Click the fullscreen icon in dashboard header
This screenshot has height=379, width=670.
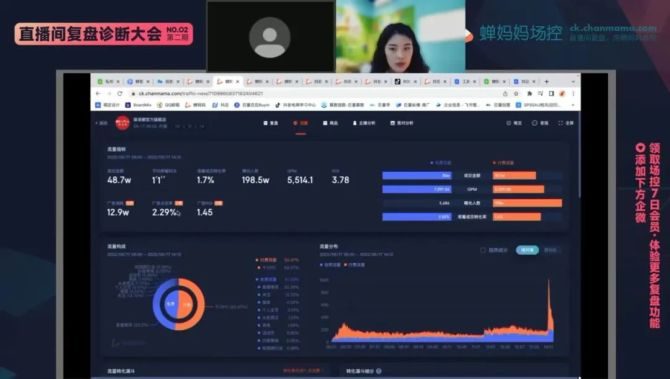560,123
